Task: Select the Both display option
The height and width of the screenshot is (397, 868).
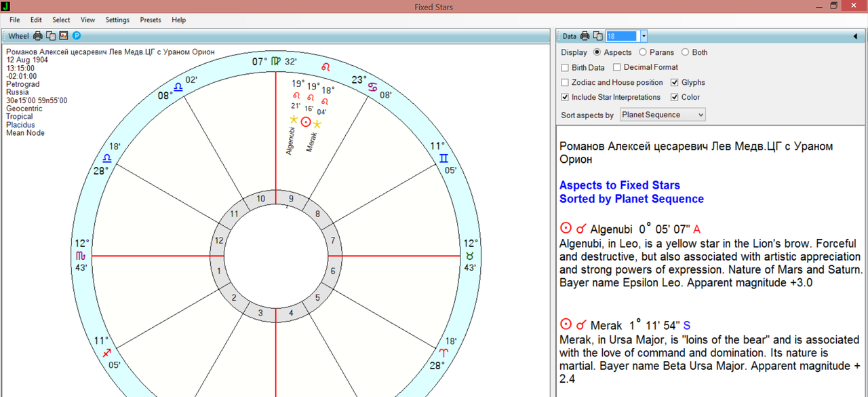Action: click(x=694, y=52)
